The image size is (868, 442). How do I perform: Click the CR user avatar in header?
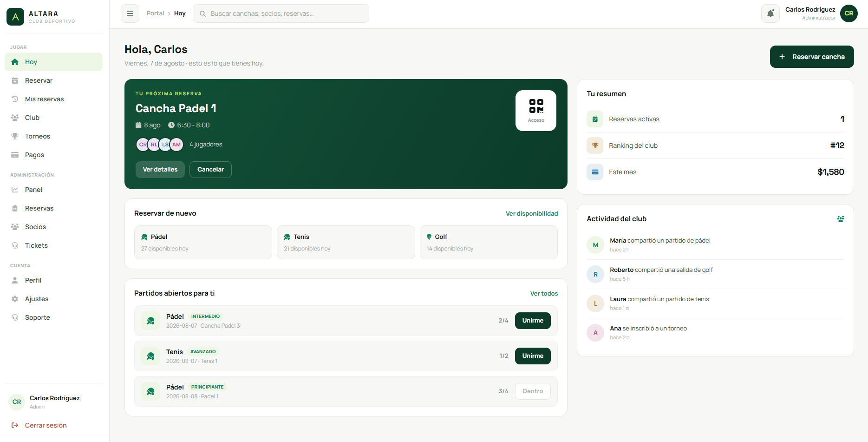(x=849, y=13)
